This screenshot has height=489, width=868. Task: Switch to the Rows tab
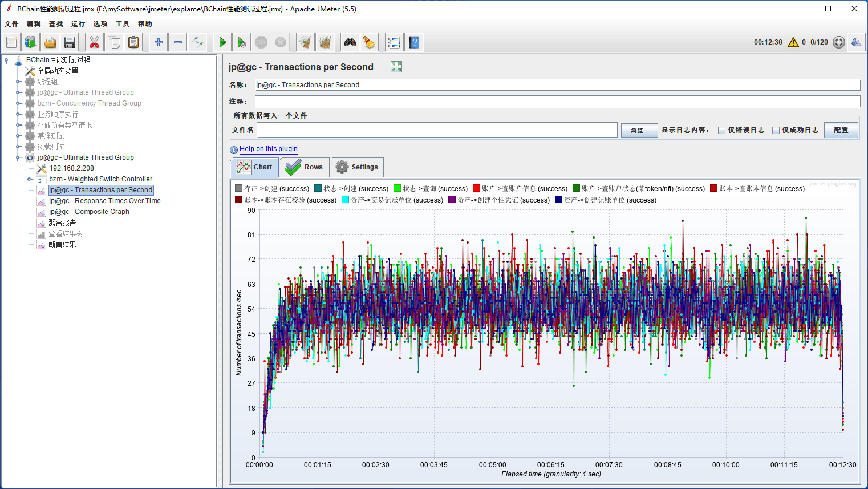pyautogui.click(x=305, y=167)
